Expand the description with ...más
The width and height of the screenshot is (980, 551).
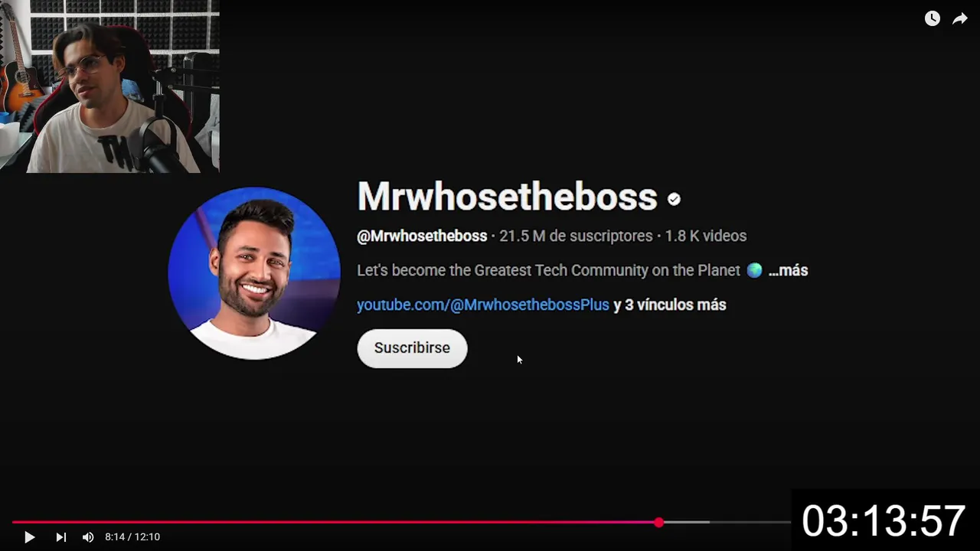788,270
